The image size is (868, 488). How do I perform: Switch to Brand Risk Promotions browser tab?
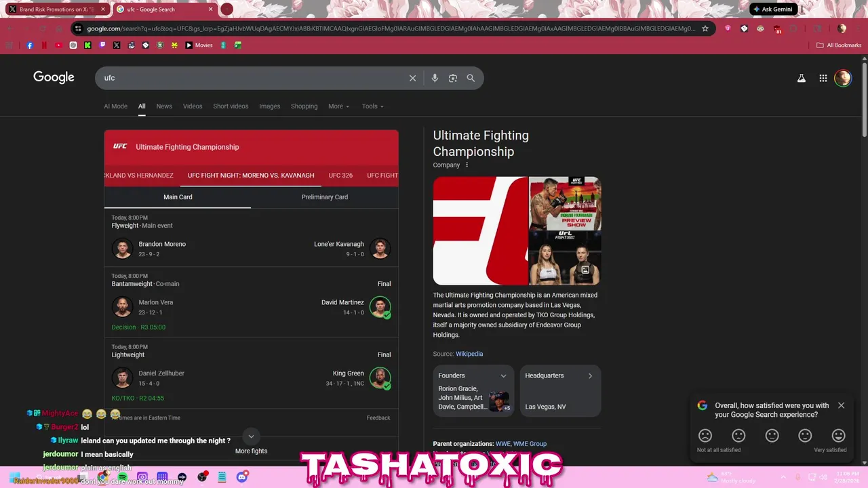(x=57, y=9)
